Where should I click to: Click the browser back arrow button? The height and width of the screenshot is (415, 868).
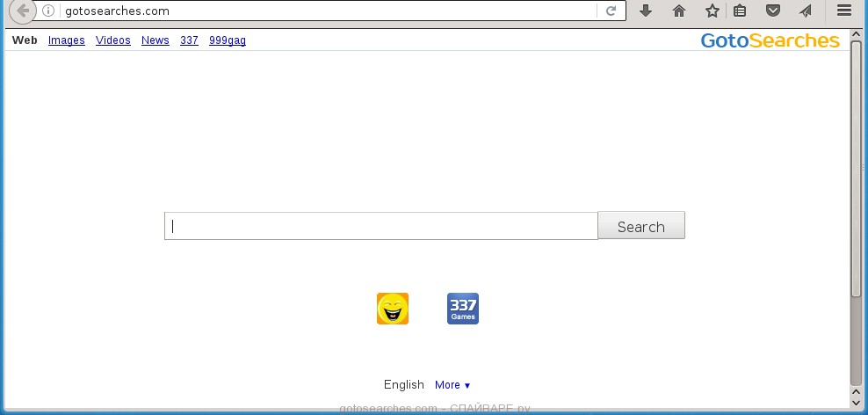click(x=20, y=11)
